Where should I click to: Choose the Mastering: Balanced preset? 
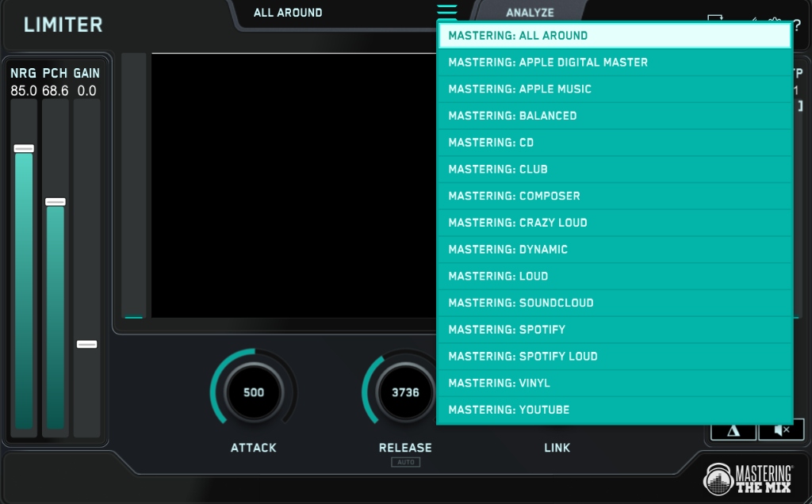point(615,116)
